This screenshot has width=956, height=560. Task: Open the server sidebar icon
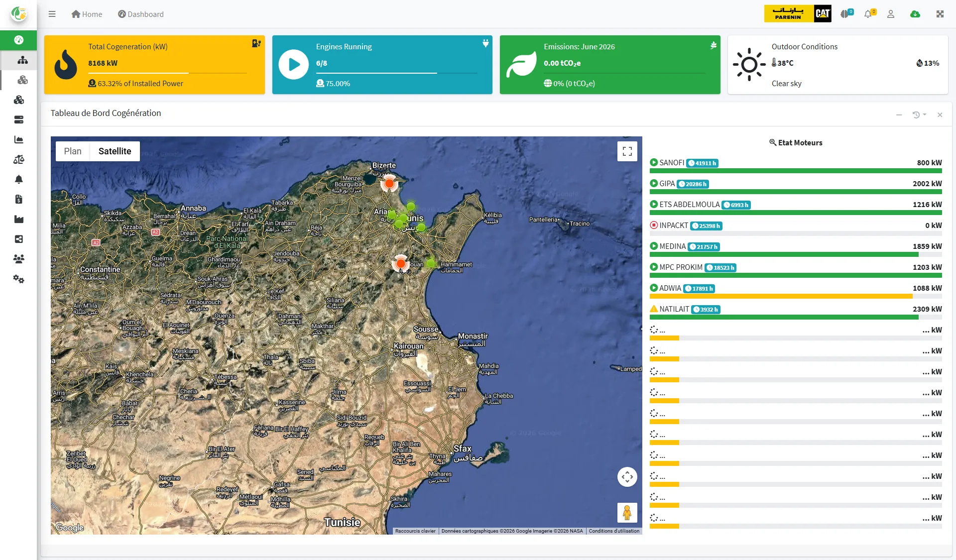pyautogui.click(x=19, y=119)
